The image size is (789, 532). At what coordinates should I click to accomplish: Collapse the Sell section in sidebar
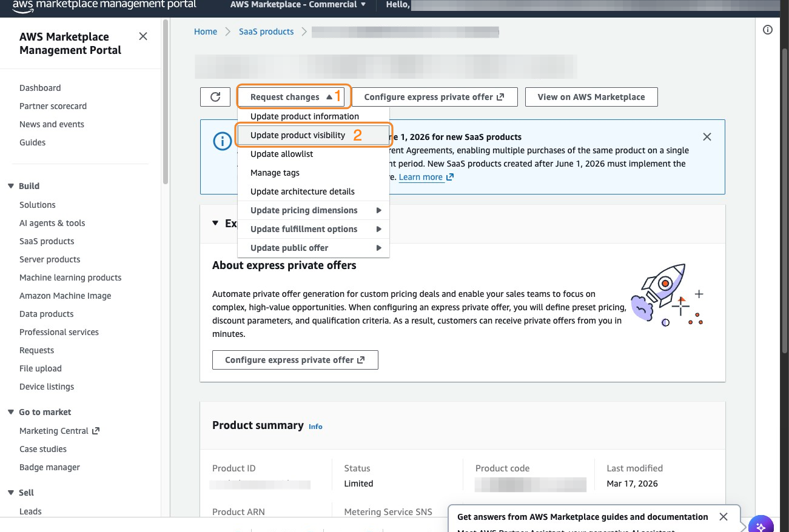click(x=11, y=493)
